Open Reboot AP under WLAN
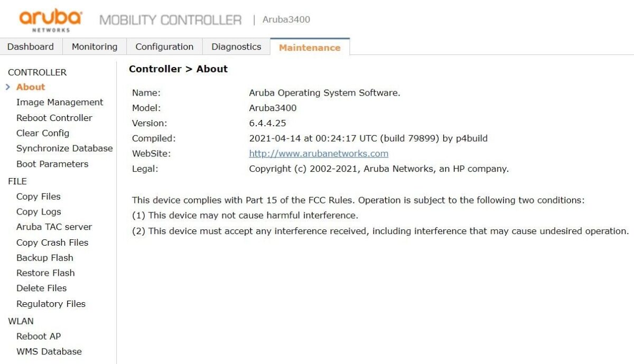Screen dimensions: 634x364 click(39, 337)
